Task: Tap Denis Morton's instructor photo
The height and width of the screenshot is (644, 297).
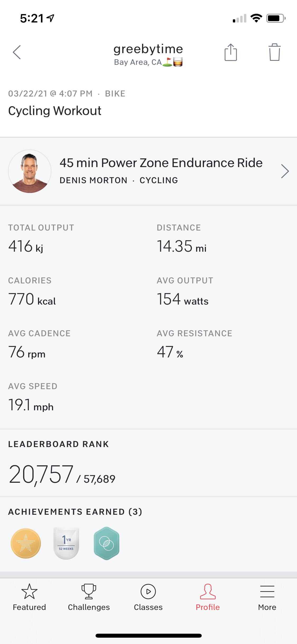Action: click(30, 171)
